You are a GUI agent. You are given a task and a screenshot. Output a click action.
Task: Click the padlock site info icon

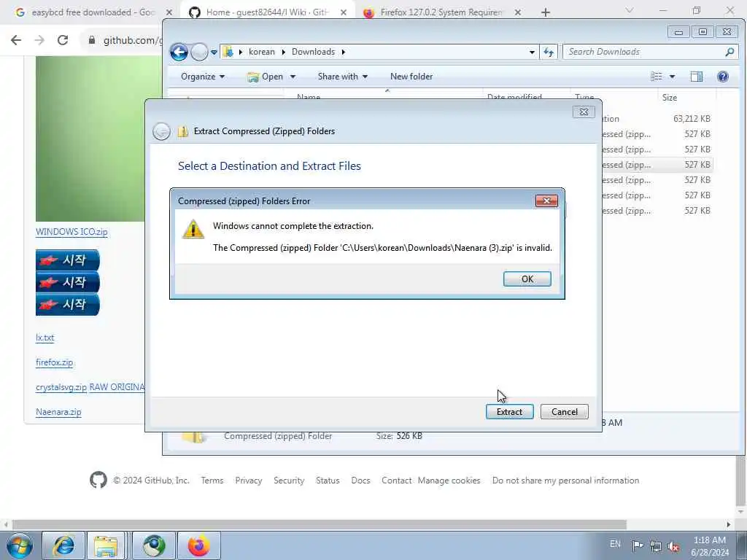point(91,41)
